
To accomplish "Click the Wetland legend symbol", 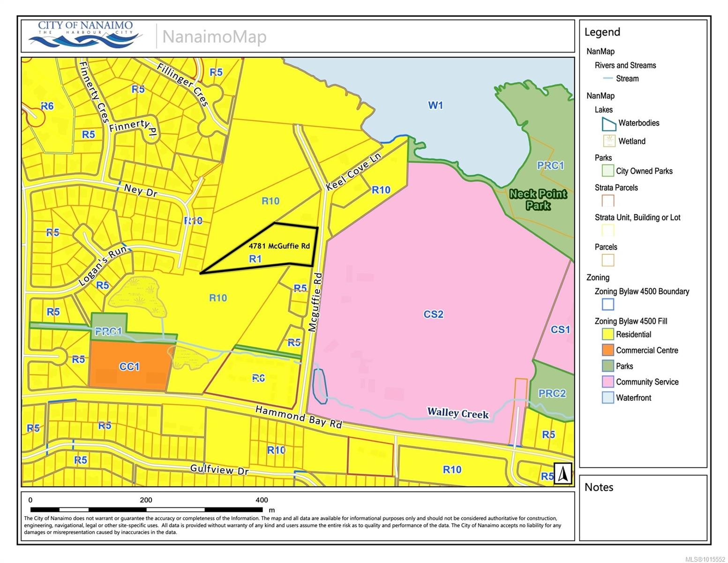I will click(608, 141).
